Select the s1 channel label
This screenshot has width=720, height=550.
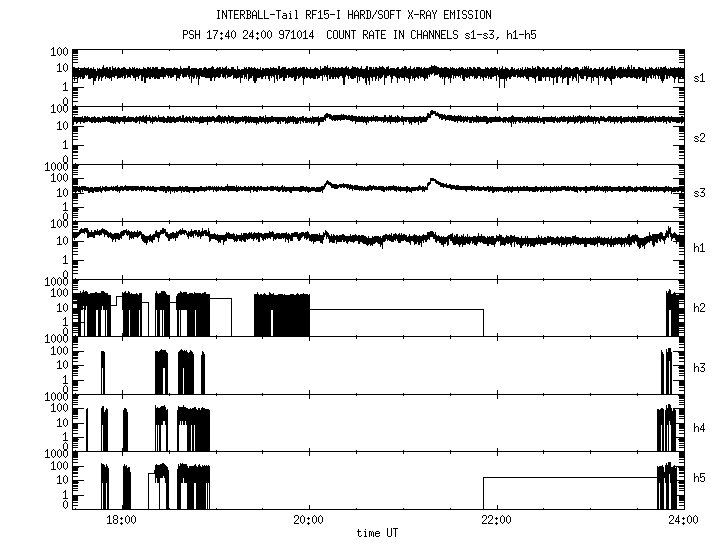coord(700,77)
